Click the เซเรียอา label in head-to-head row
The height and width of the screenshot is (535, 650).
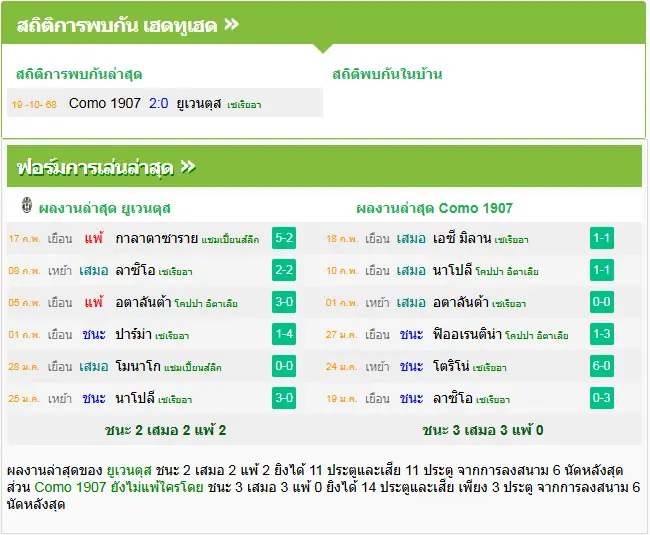click(x=244, y=105)
